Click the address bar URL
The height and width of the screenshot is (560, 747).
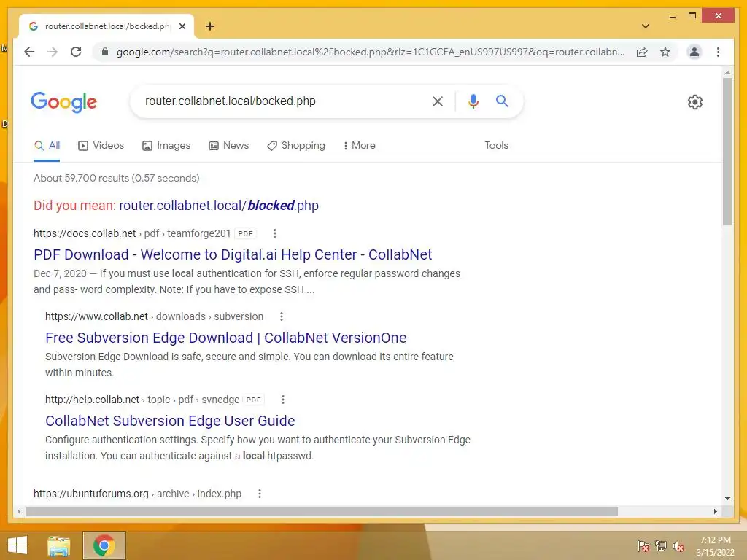pyautogui.click(x=370, y=52)
